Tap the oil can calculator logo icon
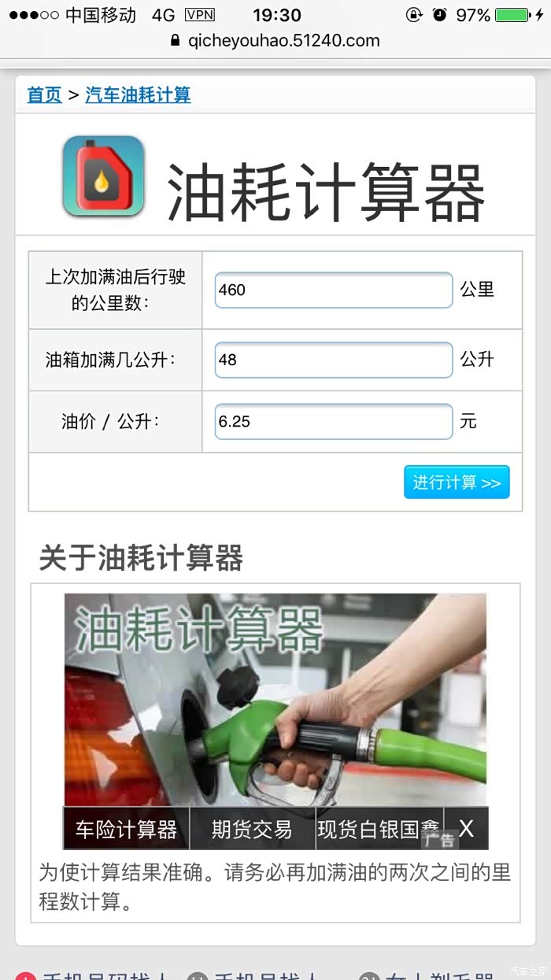 (104, 176)
